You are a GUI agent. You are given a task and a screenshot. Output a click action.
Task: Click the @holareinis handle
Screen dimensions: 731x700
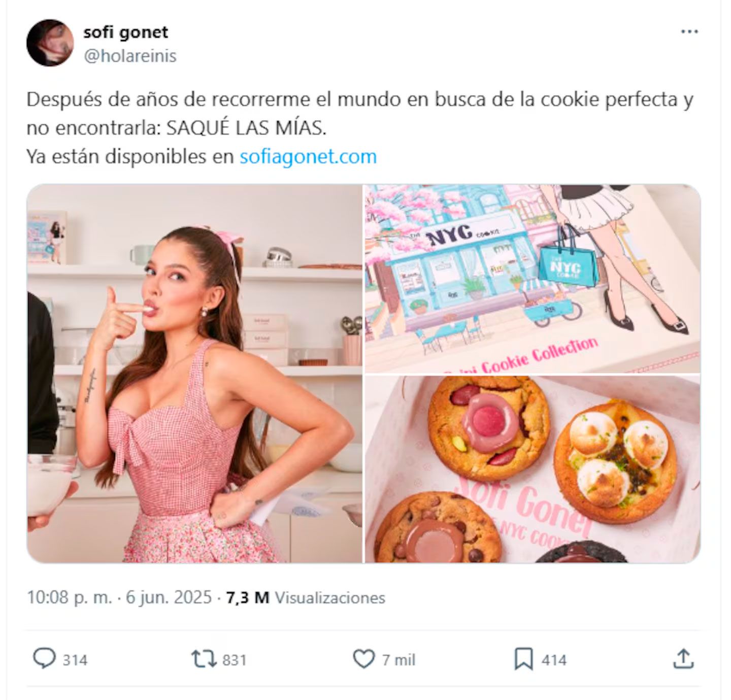(130, 56)
